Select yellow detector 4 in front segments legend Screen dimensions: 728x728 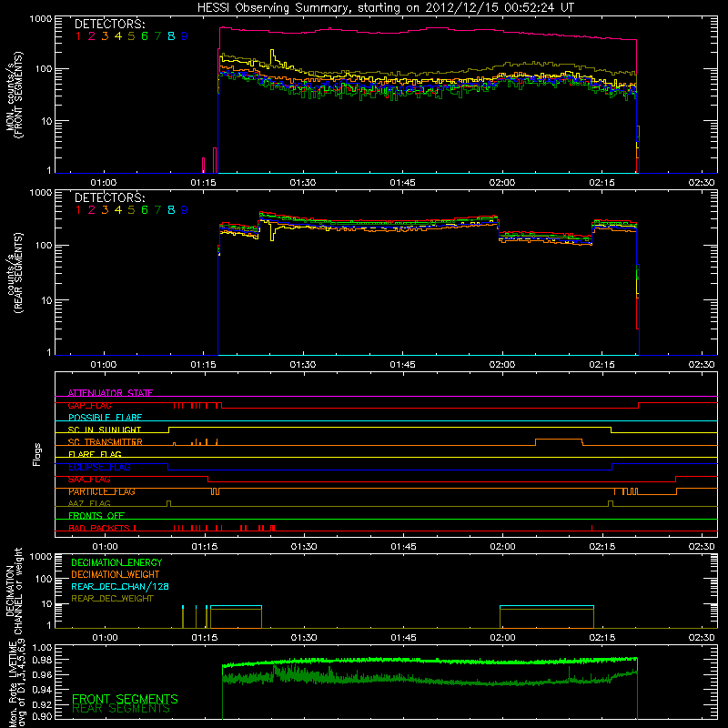pyautogui.click(x=118, y=36)
